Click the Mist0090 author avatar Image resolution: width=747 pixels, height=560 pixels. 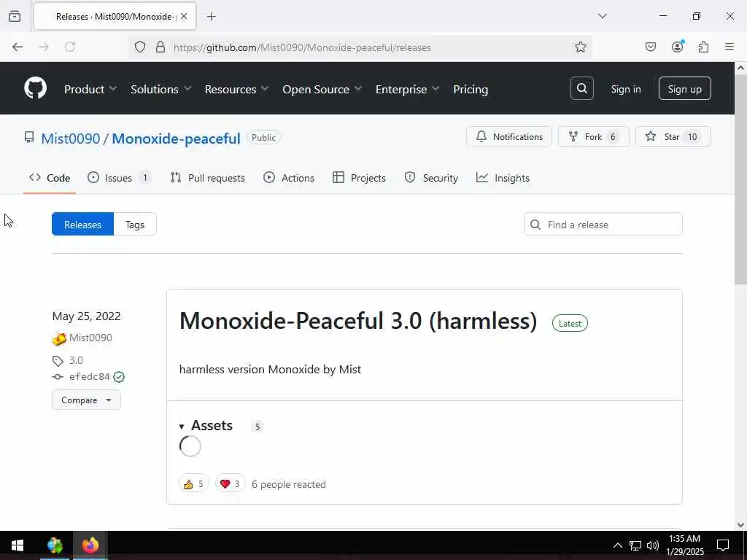tap(59, 338)
